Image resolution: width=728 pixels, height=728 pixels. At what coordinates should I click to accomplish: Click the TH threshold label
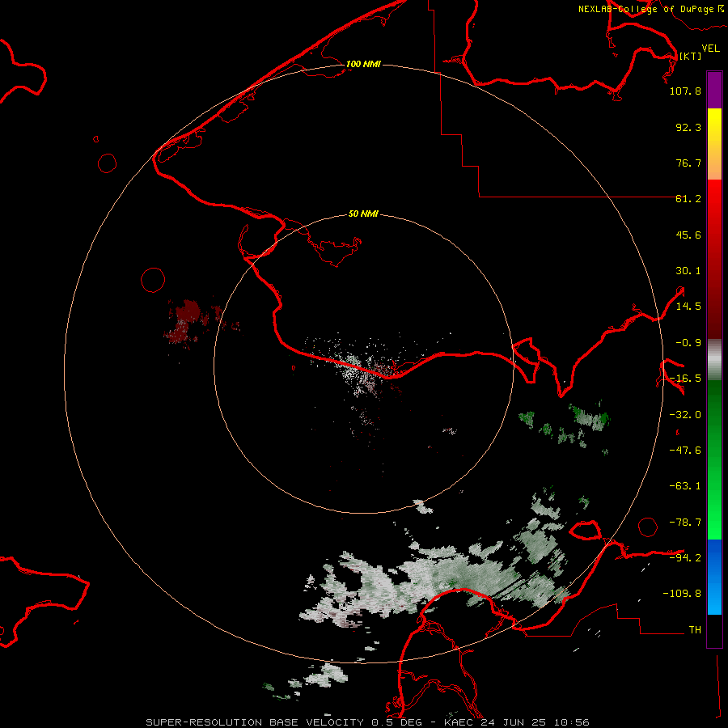tap(695, 629)
